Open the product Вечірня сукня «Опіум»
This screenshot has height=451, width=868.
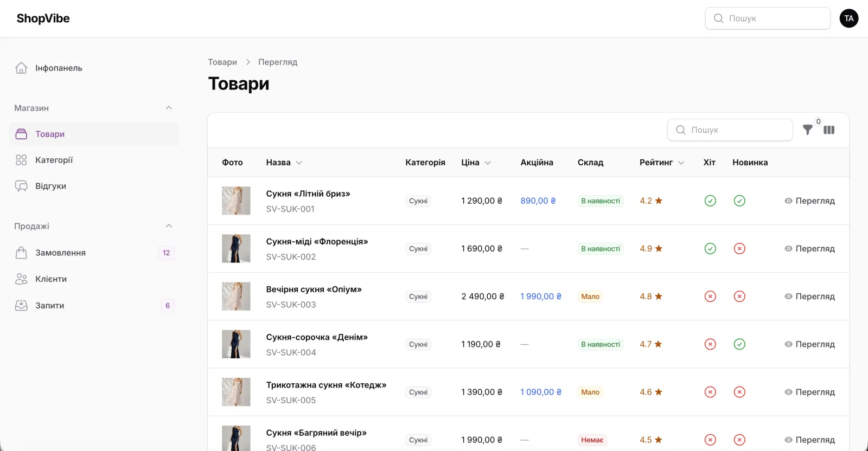point(314,289)
